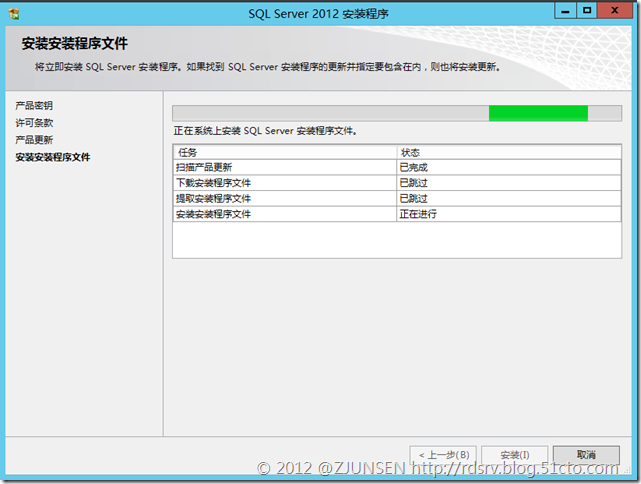
Task: Click the 状态 column header
Action: coord(509,152)
